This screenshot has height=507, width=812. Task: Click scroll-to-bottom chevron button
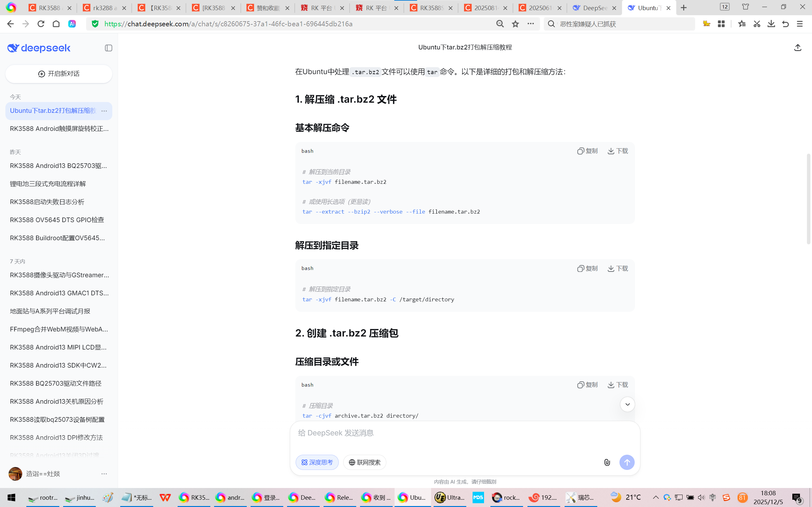coord(627,404)
